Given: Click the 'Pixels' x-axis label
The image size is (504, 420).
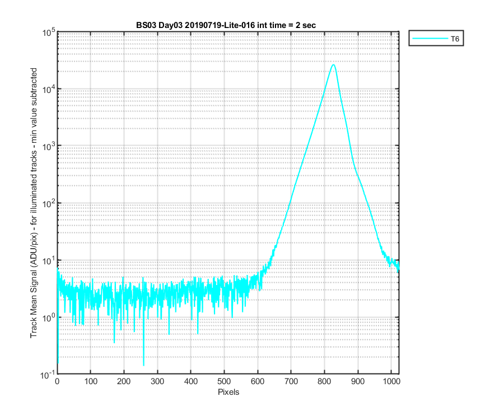Looking at the screenshot, I should click(228, 392).
